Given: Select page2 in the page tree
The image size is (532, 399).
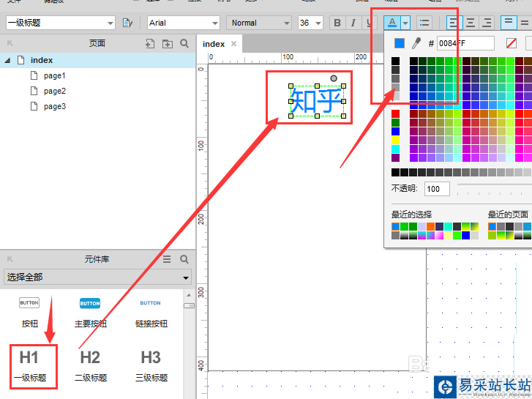Looking at the screenshot, I should tap(55, 91).
